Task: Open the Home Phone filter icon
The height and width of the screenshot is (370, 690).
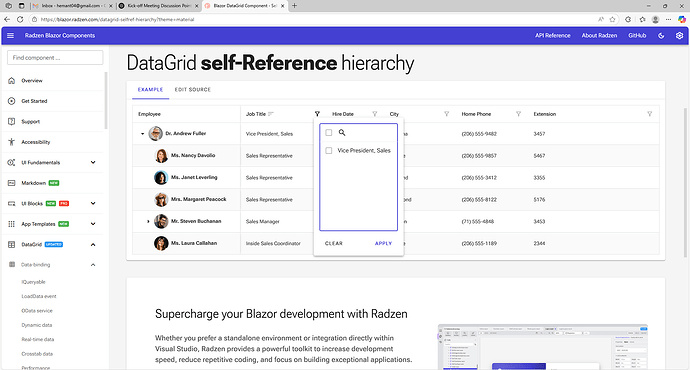Action: [518, 114]
